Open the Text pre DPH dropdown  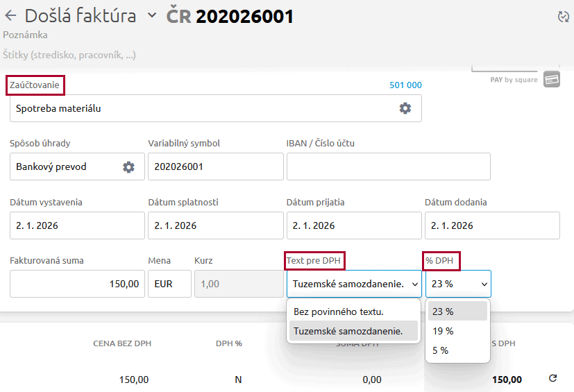coord(353,284)
